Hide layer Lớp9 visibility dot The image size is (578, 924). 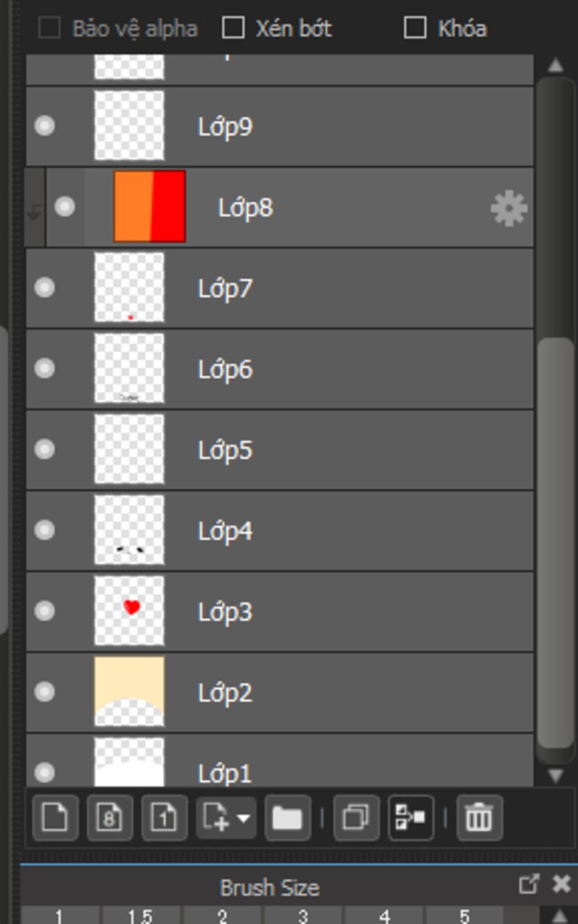click(45, 126)
